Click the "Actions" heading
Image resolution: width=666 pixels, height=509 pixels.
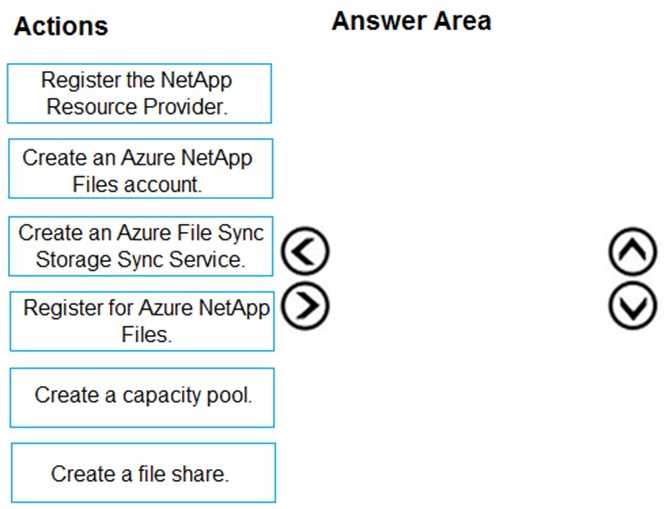pos(61,27)
